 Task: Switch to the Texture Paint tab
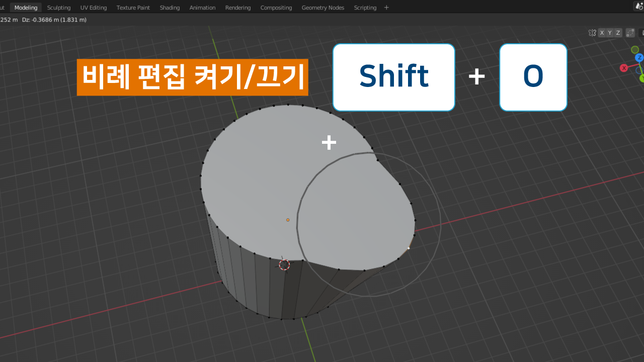(x=133, y=8)
